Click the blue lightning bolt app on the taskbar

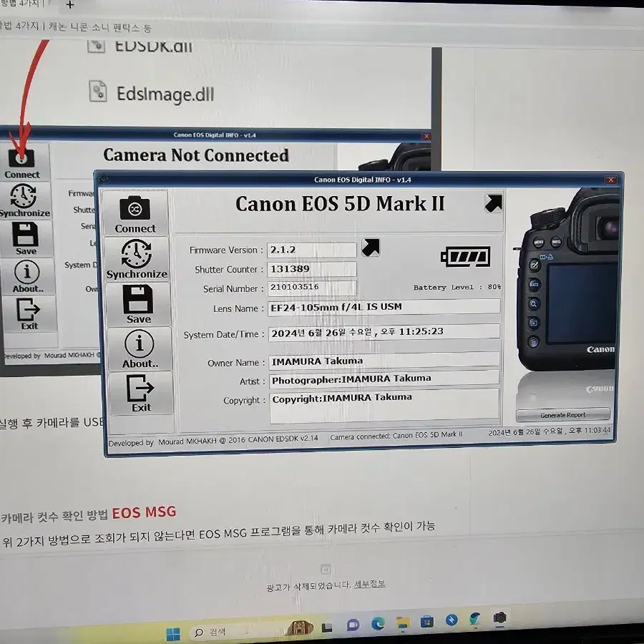point(452,620)
